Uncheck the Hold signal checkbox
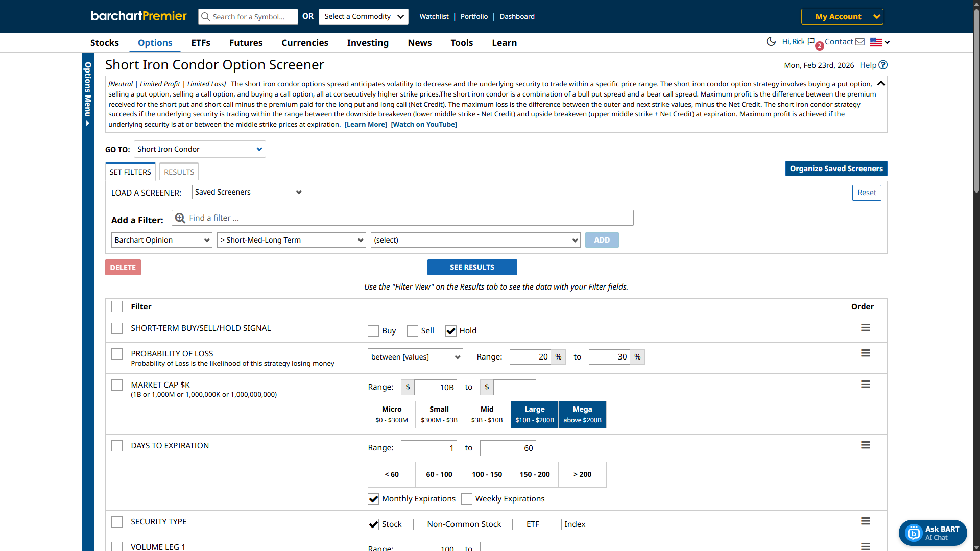The height and width of the screenshot is (551, 980). click(451, 331)
